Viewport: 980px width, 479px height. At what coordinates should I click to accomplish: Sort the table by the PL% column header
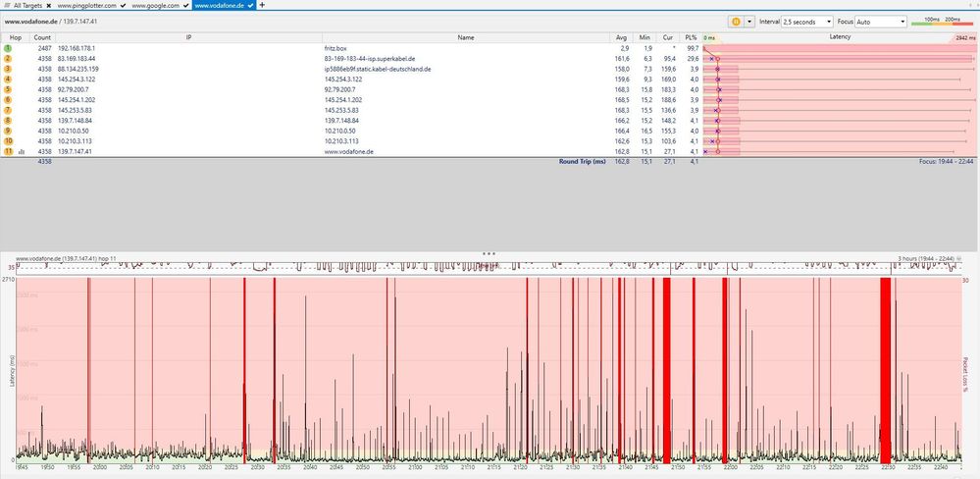(690, 37)
